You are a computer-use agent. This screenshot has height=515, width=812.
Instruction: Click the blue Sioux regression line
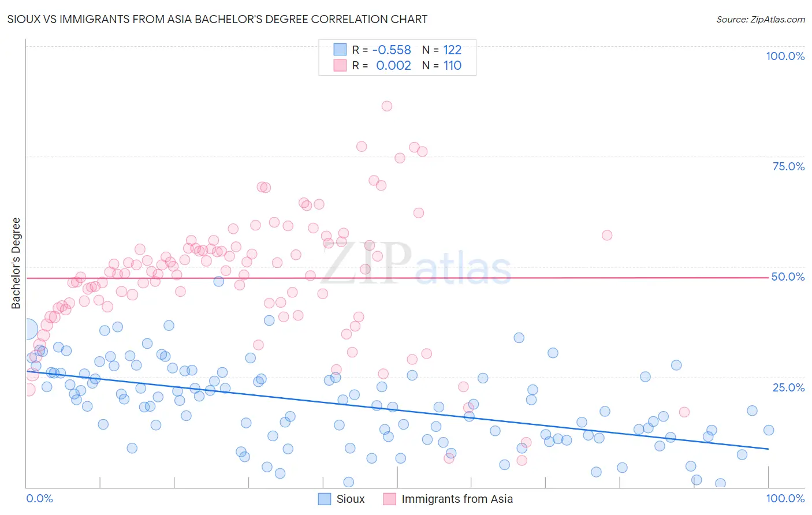coord(397,409)
